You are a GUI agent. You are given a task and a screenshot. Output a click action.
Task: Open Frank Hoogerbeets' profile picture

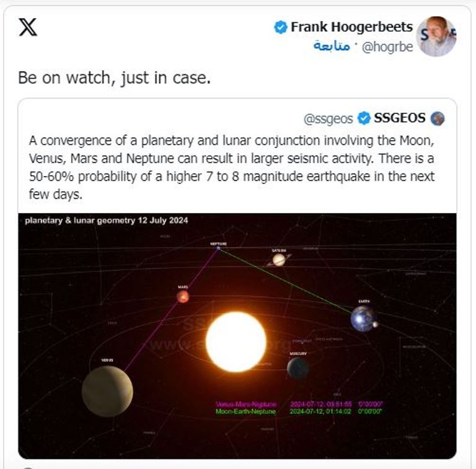coord(436,37)
